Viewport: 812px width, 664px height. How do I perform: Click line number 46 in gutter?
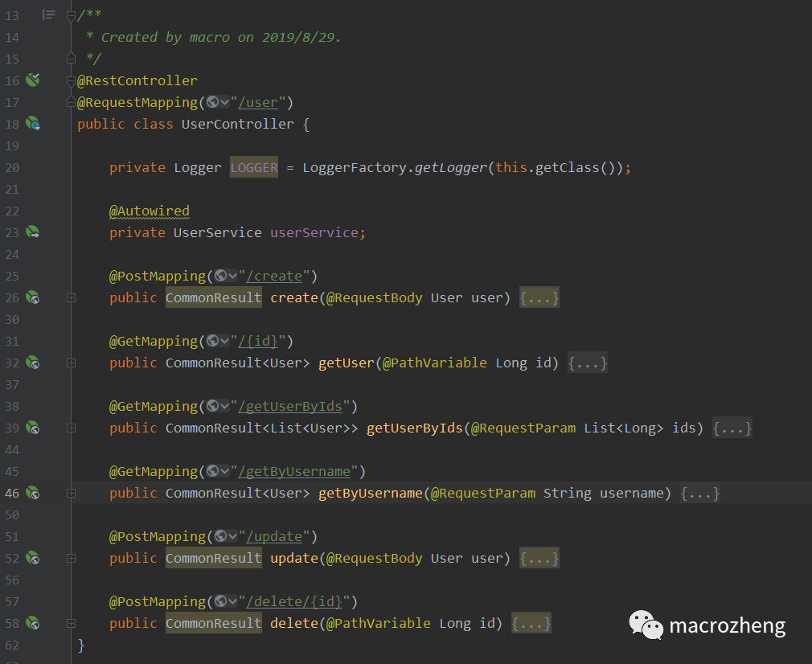coord(12,493)
